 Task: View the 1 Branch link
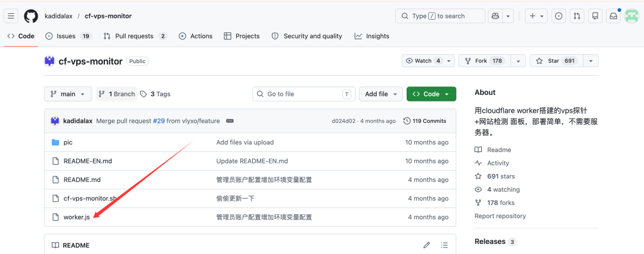(116, 94)
